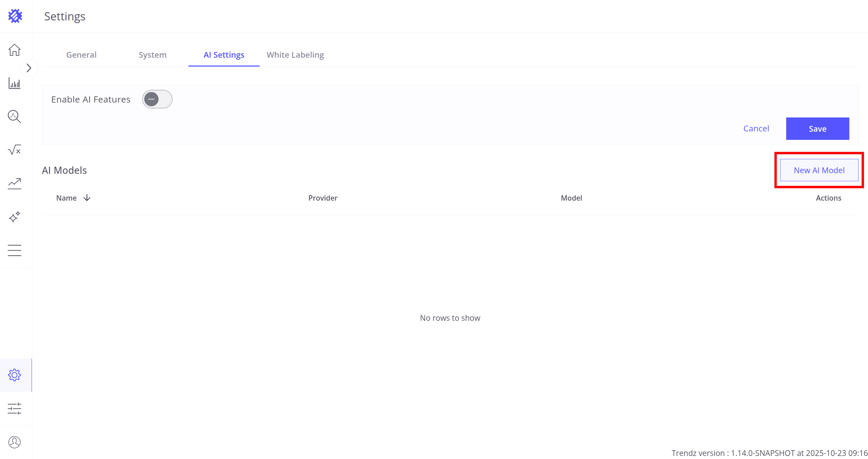
Task: Open the anomaly search magnifier icon
Action: [14, 116]
